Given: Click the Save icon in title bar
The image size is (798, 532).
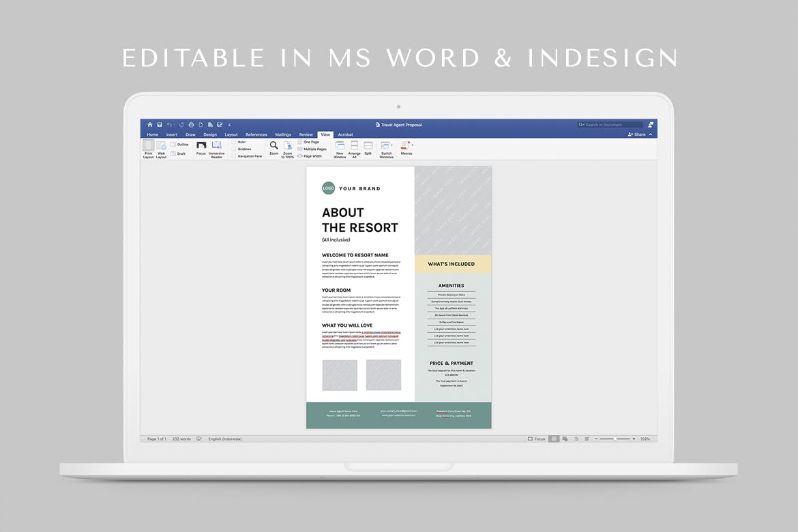Looking at the screenshot, I should pyautogui.click(x=160, y=125).
